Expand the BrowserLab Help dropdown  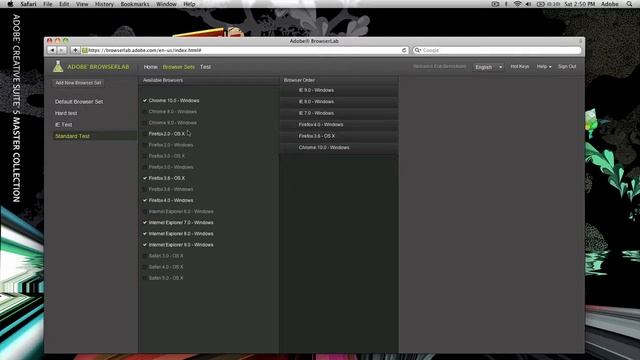click(544, 67)
